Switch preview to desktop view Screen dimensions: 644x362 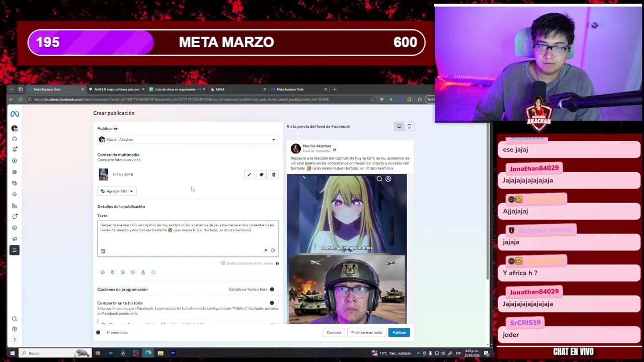pyautogui.click(x=399, y=126)
